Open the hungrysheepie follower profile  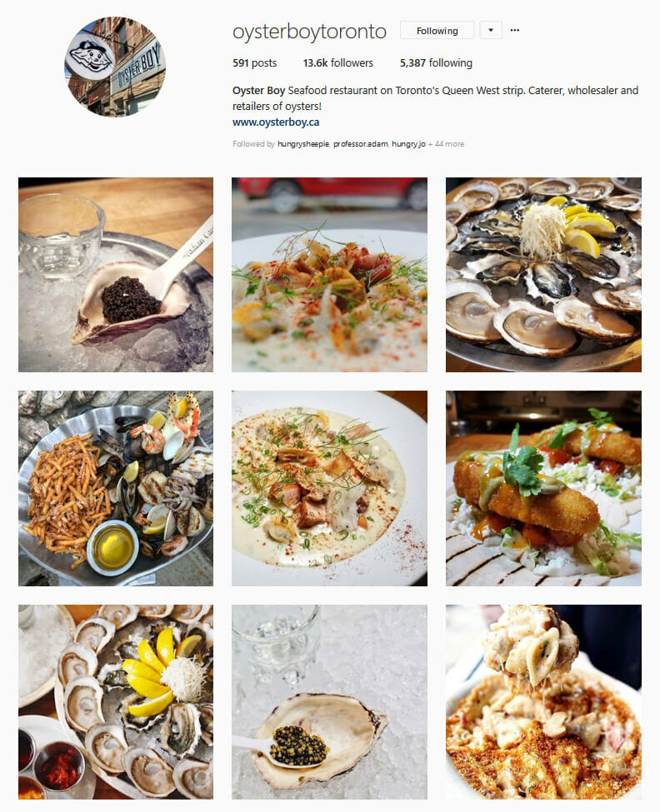(x=303, y=144)
